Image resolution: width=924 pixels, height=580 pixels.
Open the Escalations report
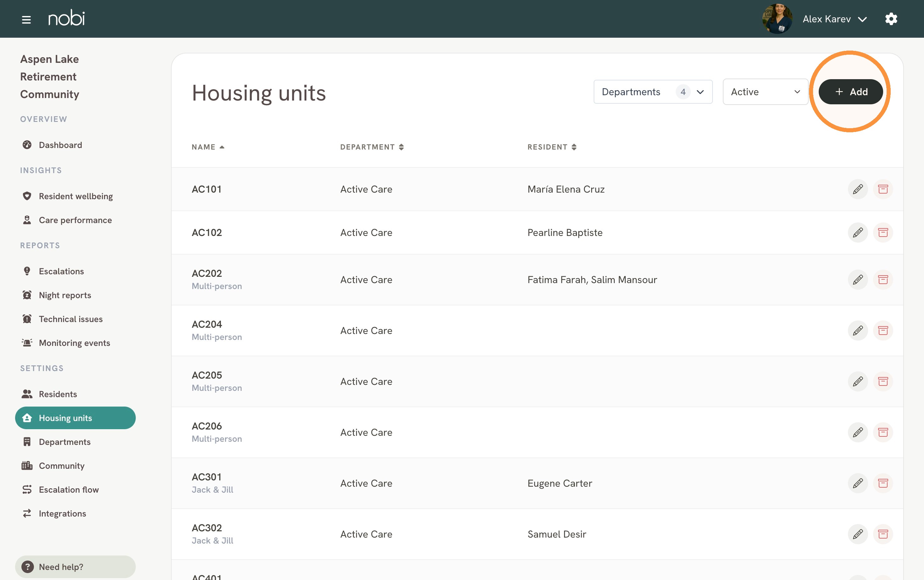tap(75, 271)
